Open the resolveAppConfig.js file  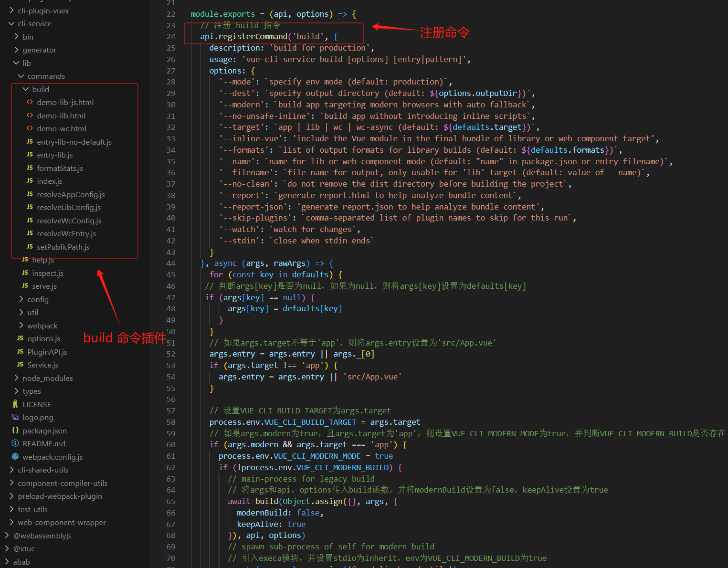(x=71, y=194)
